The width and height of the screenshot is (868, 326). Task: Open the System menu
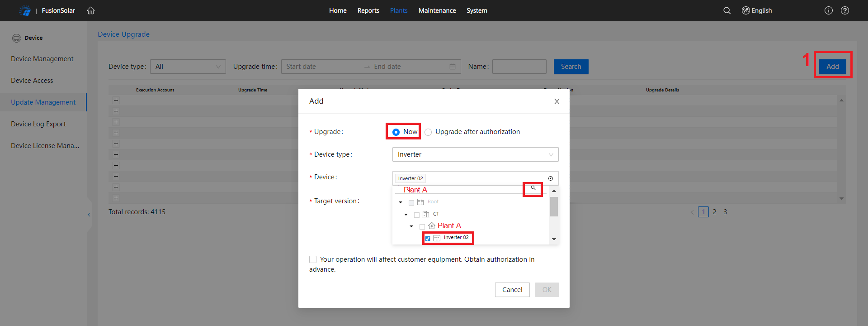point(477,10)
